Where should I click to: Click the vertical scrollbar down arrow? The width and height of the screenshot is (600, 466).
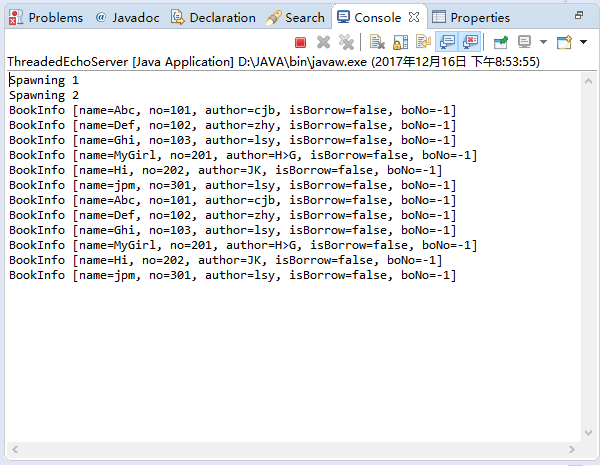(x=589, y=433)
